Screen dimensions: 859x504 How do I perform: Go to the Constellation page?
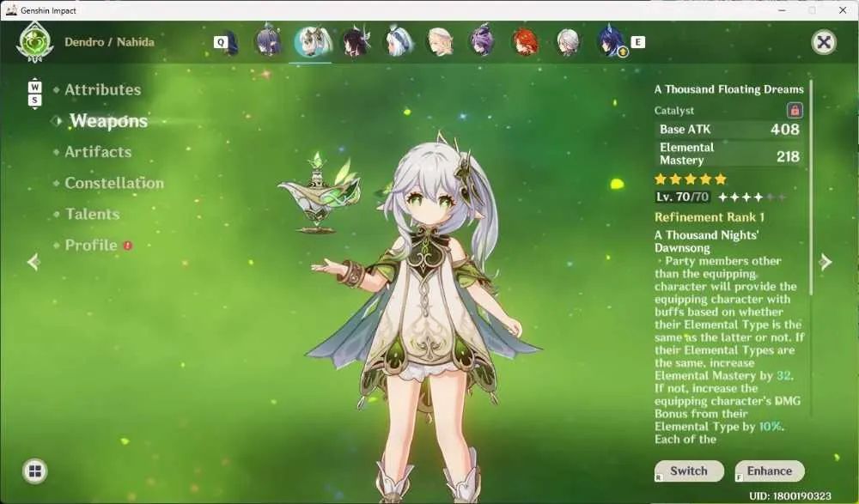coord(114,183)
